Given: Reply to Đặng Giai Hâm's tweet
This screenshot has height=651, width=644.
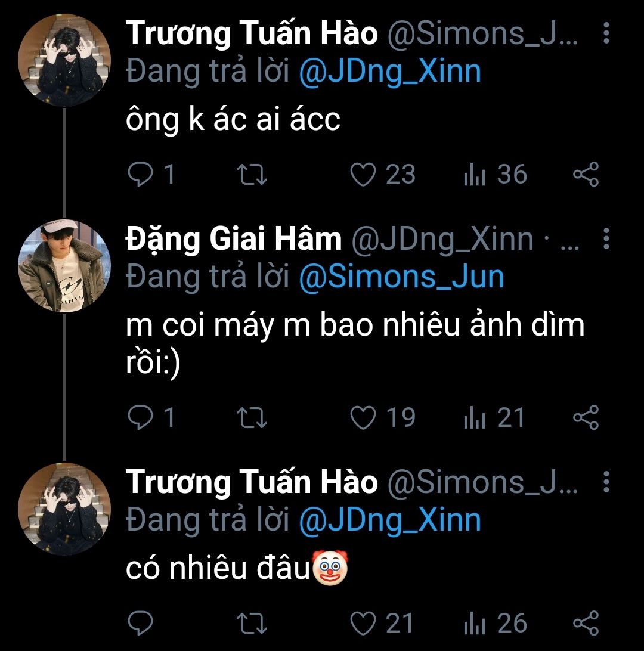Looking at the screenshot, I should point(141,417).
